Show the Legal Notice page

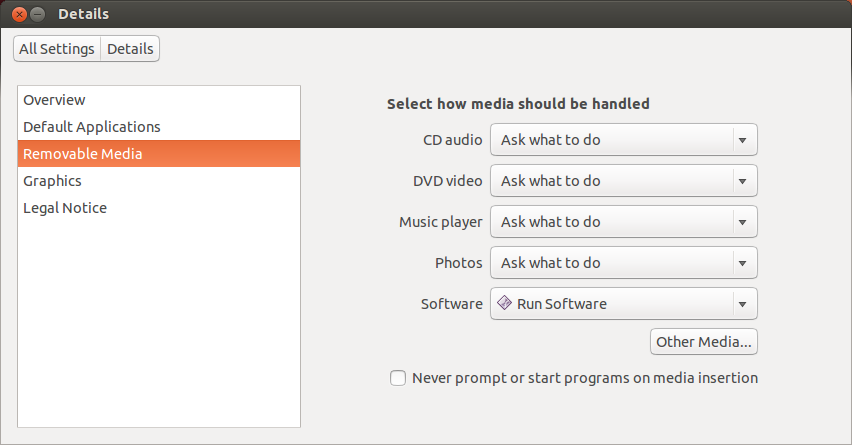click(x=65, y=208)
